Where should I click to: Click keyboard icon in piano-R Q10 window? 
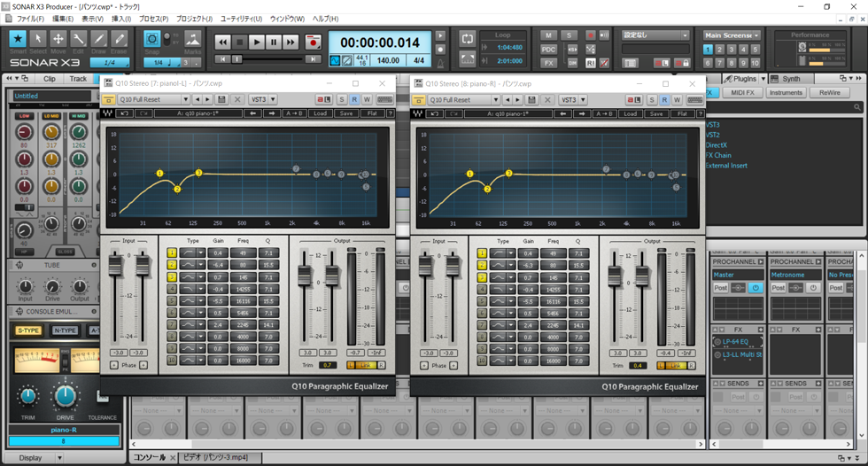(694, 99)
